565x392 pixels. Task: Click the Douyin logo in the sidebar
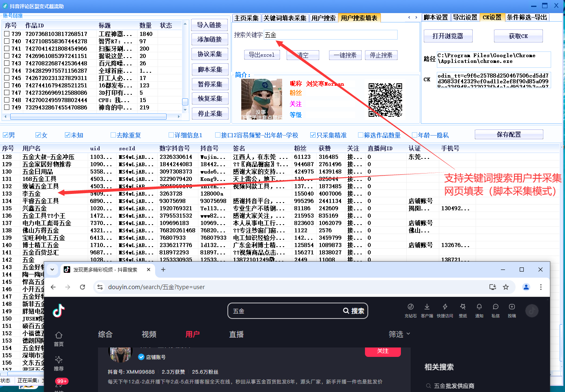(59, 311)
